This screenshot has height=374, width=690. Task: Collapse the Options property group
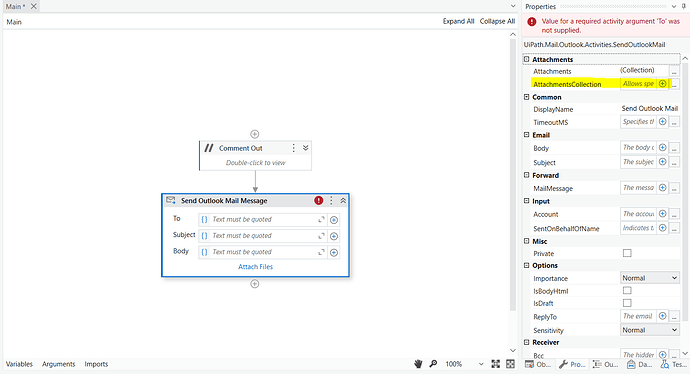coord(526,265)
